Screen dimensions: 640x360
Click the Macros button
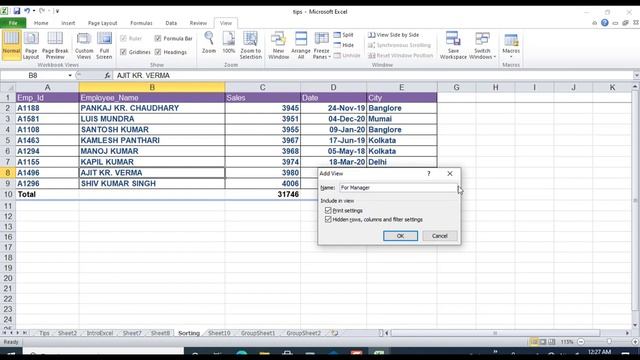click(x=511, y=45)
